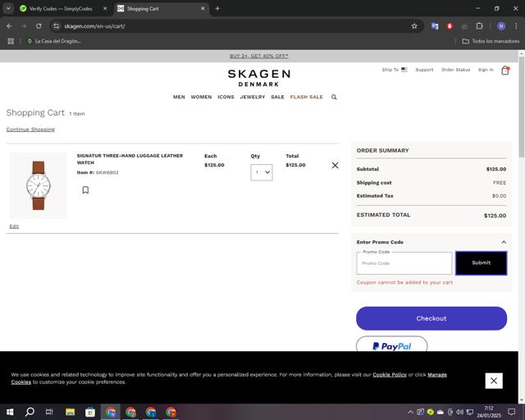525x420 pixels.
Task: Open the browser extensions puzzle icon
Action: click(479, 26)
